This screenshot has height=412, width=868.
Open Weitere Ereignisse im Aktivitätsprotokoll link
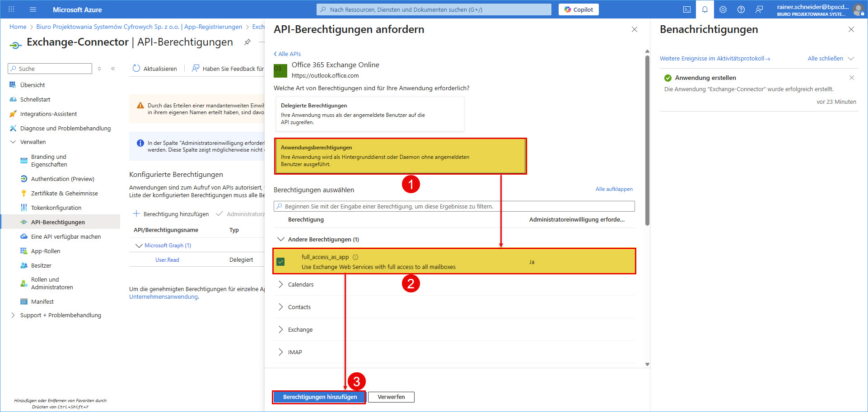715,59
